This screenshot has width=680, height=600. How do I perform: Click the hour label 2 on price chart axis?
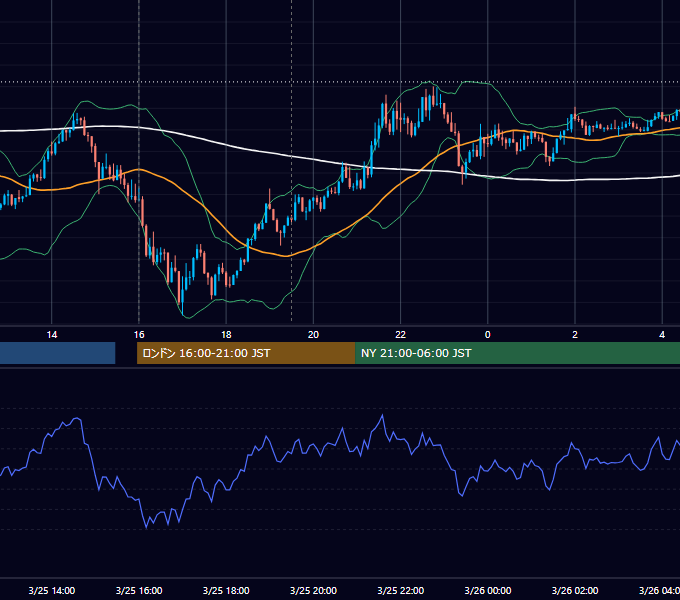tap(575, 335)
